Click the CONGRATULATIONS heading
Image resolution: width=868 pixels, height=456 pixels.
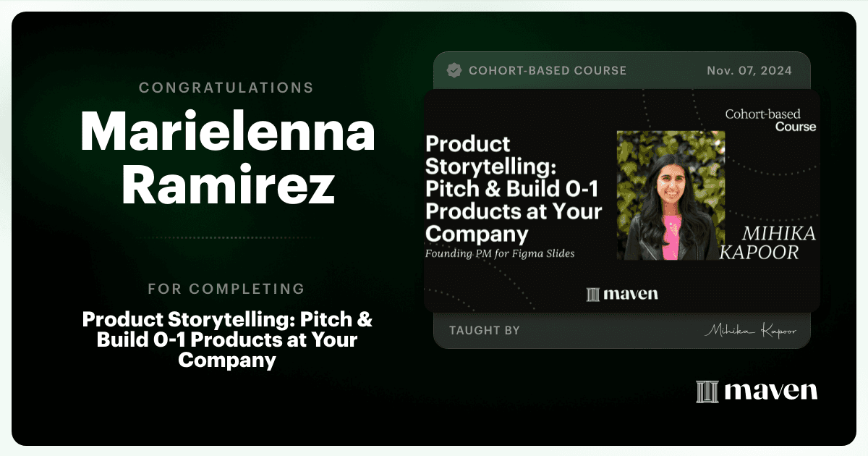tap(226, 88)
